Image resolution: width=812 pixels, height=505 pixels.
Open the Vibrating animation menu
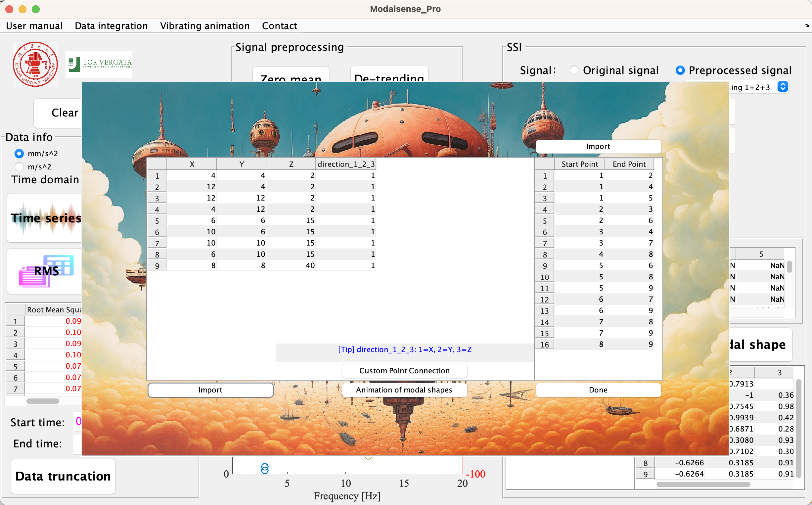(205, 26)
